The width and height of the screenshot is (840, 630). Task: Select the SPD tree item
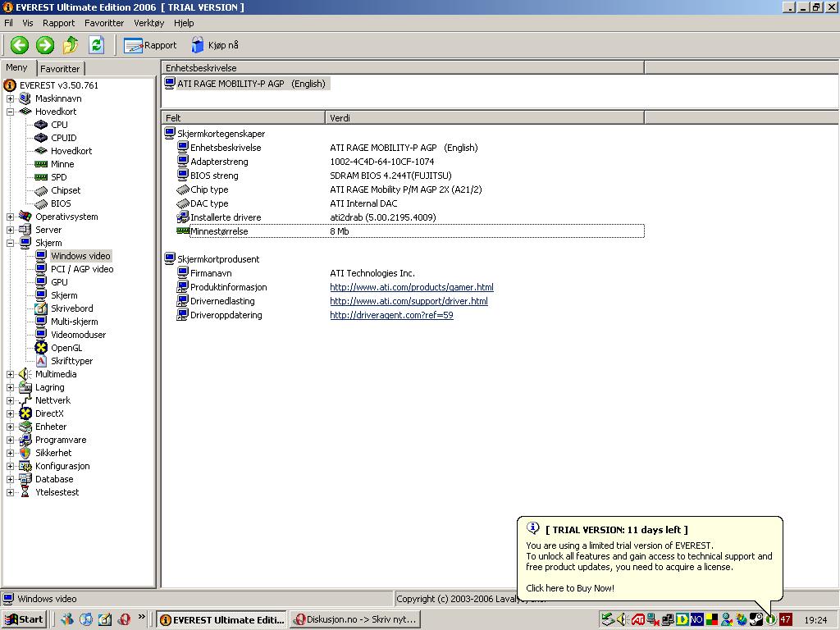click(x=59, y=177)
